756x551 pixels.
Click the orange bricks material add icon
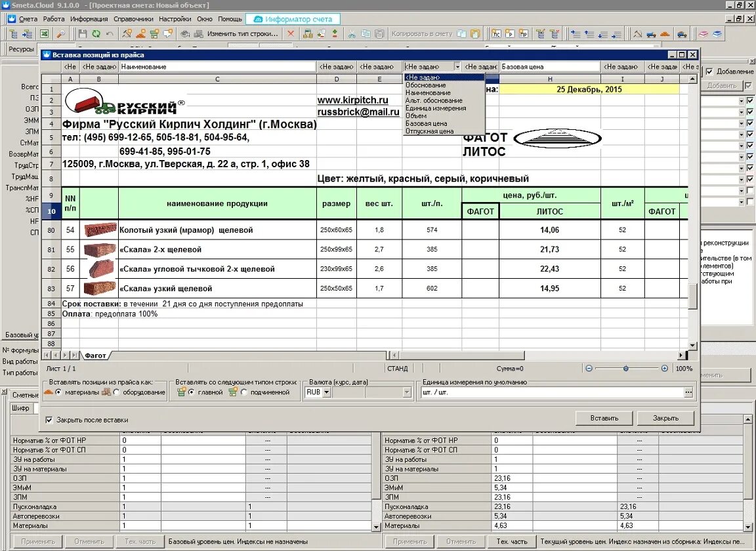pyautogui.click(x=141, y=33)
